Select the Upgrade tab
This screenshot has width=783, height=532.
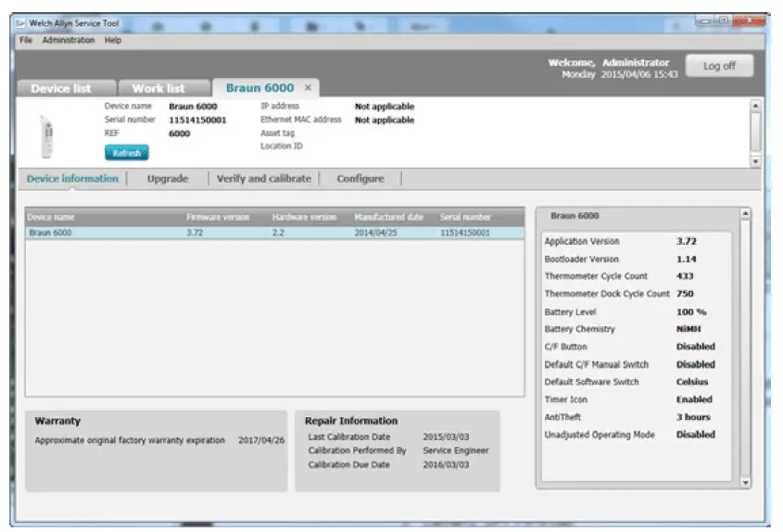pos(168,179)
